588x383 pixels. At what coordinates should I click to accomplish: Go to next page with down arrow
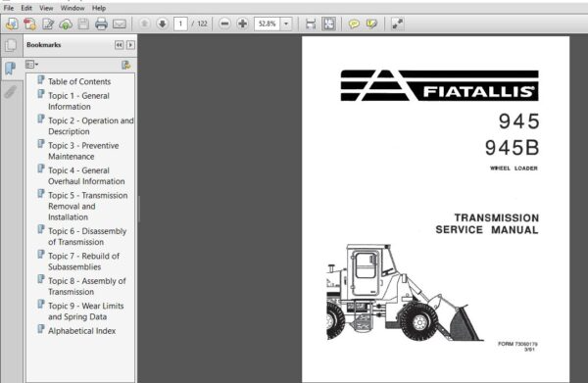click(162, 24)
